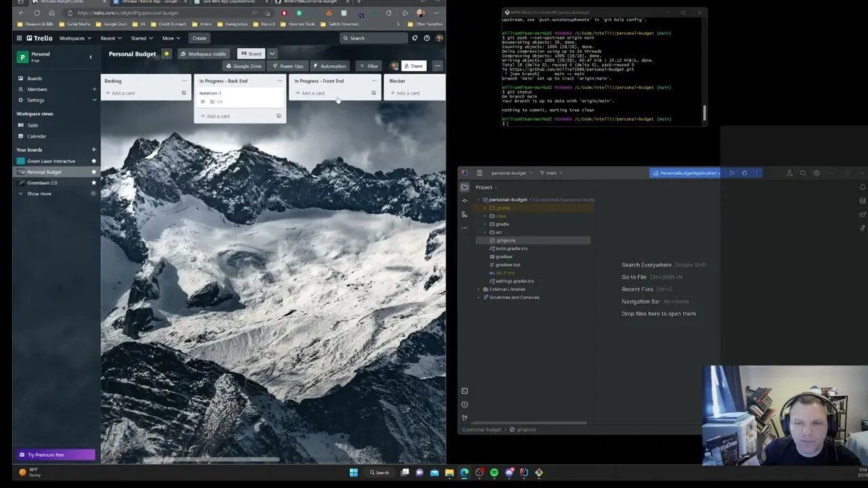Open the Google Drive power-up
The width and height of the screenshot is (868, 488).
(x=243, y=66)
